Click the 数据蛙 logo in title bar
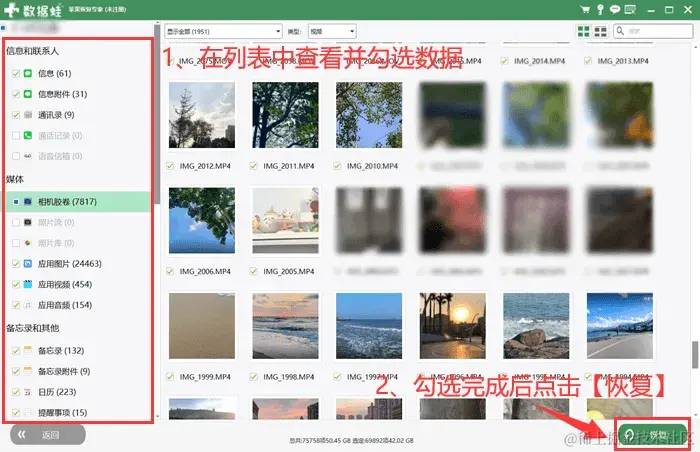 pos(33,10)
